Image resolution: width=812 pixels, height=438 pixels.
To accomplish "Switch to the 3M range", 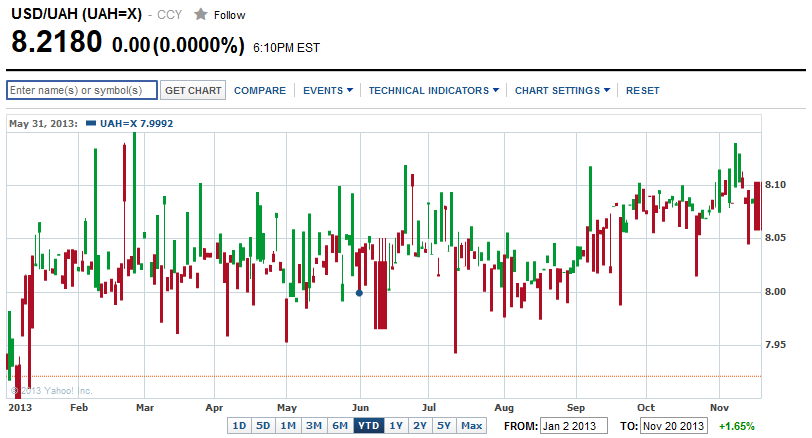I will (314, 426).
